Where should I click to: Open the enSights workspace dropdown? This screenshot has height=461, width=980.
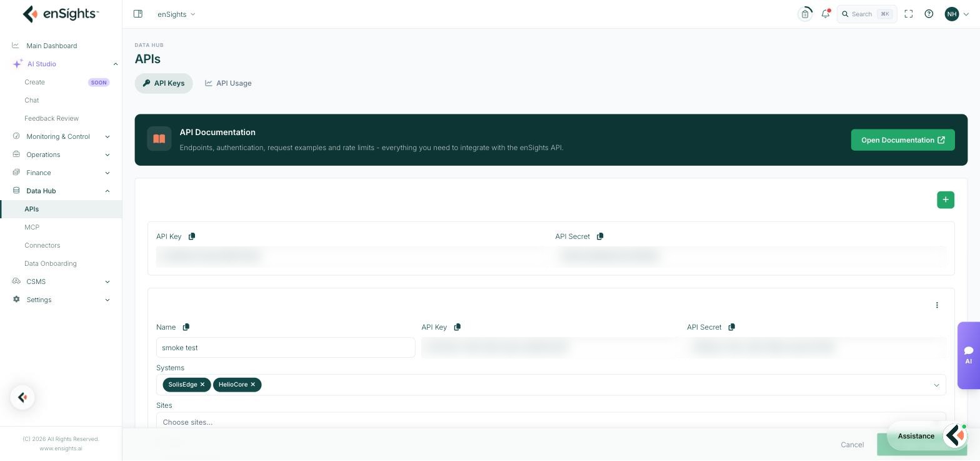pos(176,14)
